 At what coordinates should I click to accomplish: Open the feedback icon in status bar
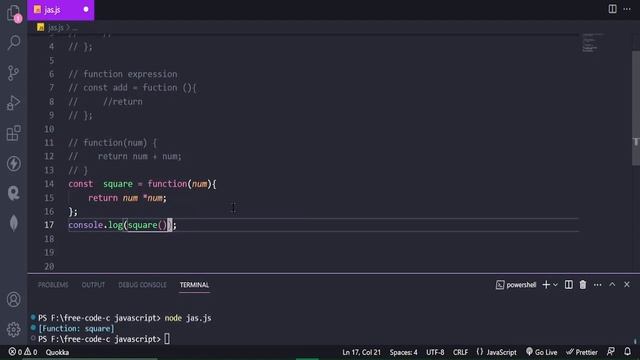pos(611,351)
